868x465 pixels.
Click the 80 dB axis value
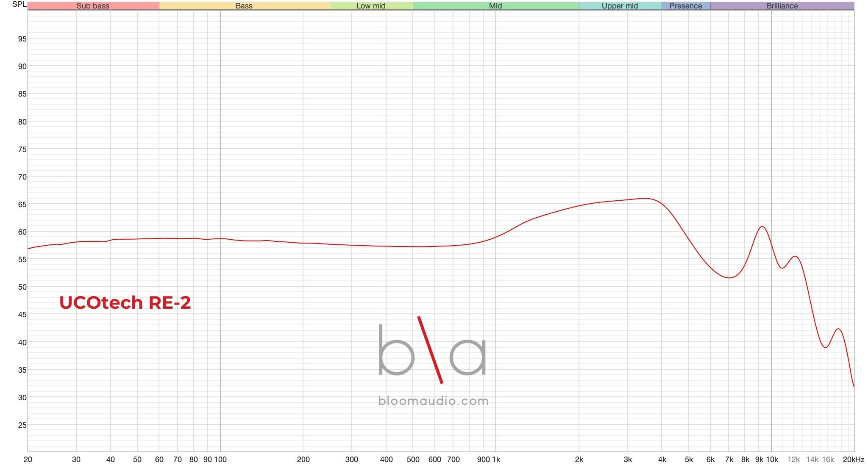22,122
